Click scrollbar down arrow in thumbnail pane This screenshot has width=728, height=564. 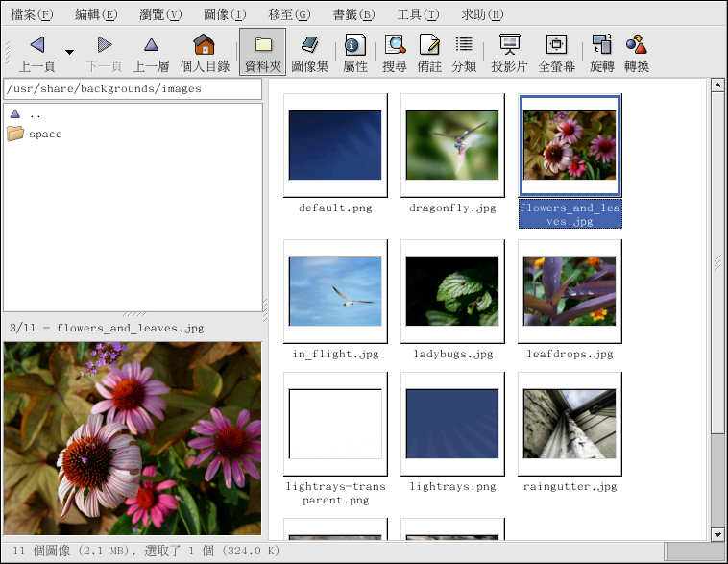click(716, 533)
